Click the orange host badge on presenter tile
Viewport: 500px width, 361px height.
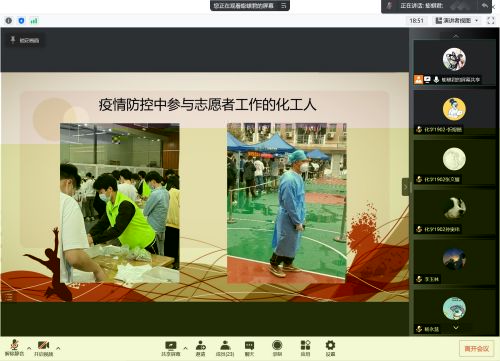(x=418, y=79)
